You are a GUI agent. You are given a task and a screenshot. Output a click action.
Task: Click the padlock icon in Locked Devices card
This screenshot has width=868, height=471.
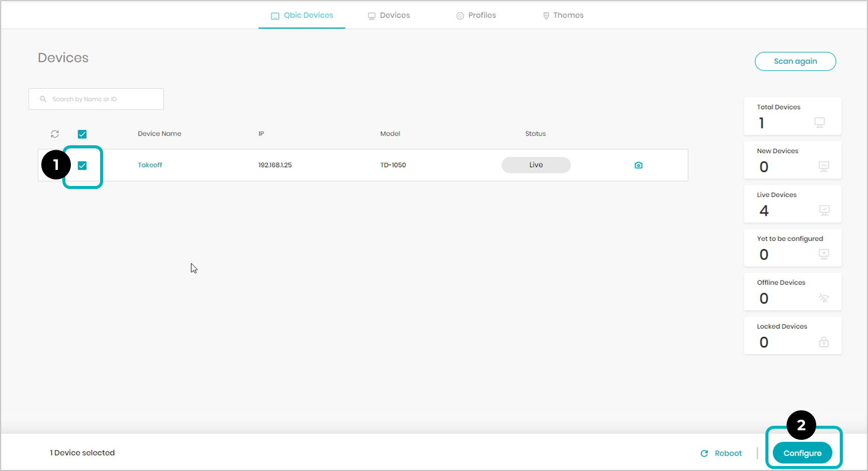[x=824, y=342]
